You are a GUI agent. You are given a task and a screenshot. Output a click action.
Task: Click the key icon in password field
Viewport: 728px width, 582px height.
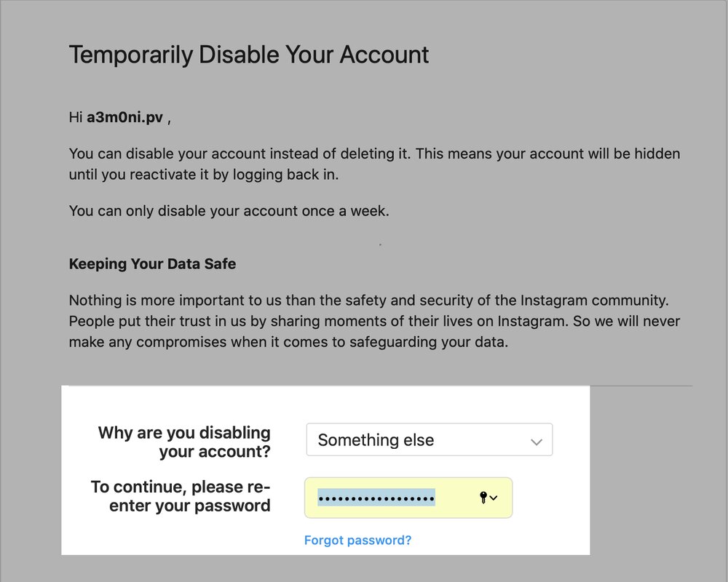pos(482,498)
